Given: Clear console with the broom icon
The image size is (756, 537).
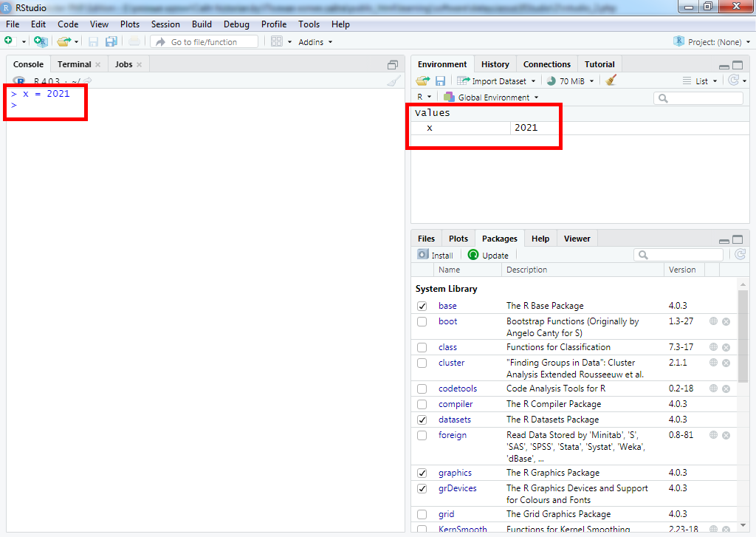Looking at the screenshot, I should [394, 81].
